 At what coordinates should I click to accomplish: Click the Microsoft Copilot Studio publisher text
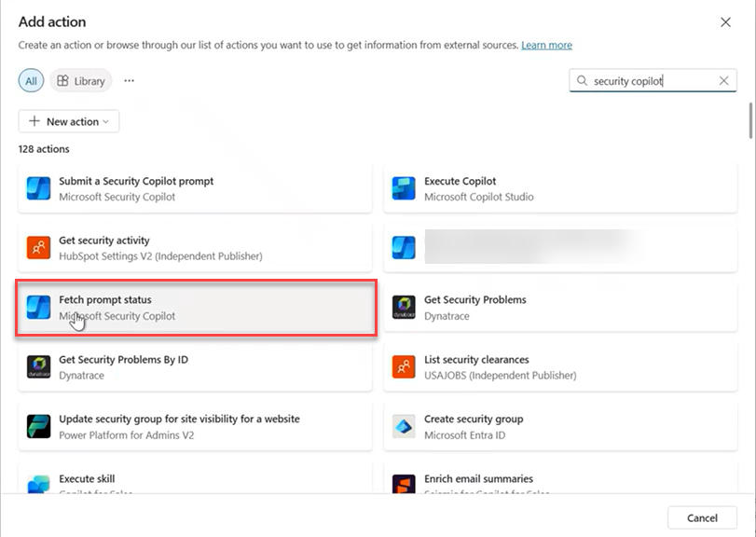(479, 197)
